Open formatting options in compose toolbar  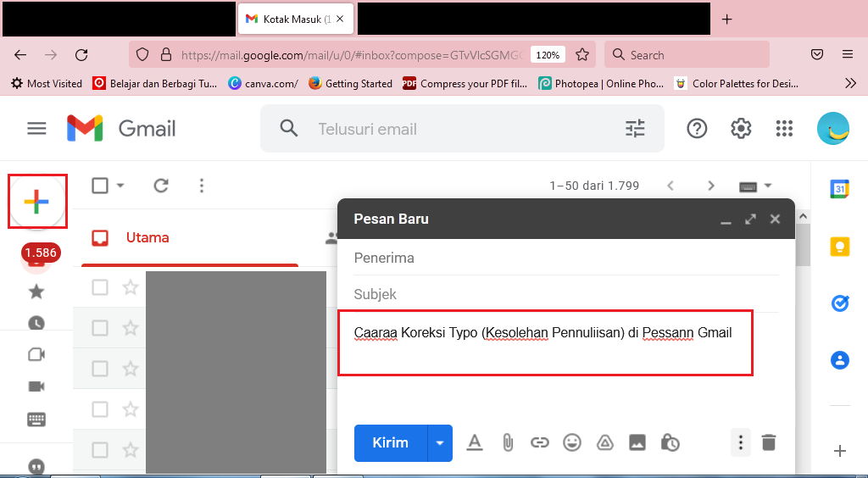click(475, 442)
